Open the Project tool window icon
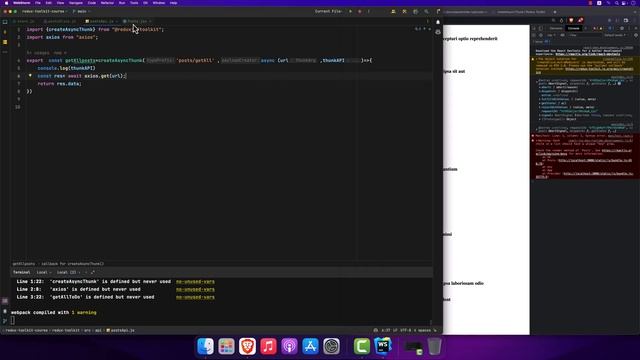Screen dimensions: 640x360 point(5,22)
